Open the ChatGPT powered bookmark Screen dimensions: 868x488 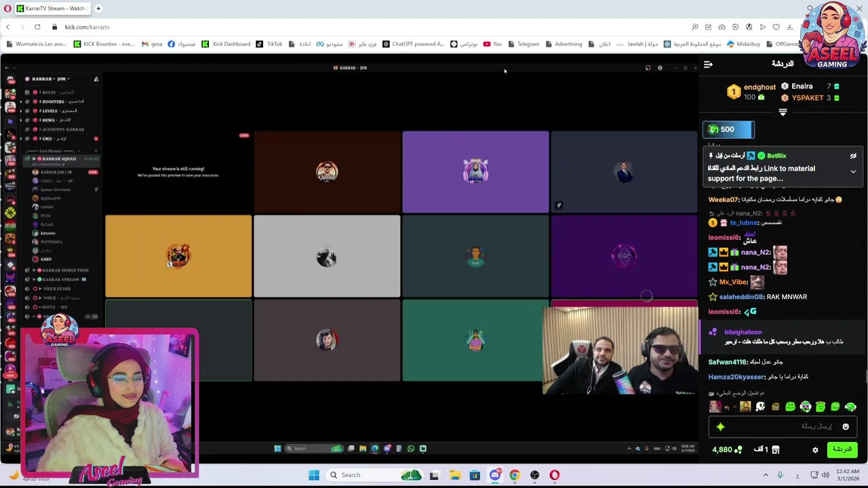413,44
